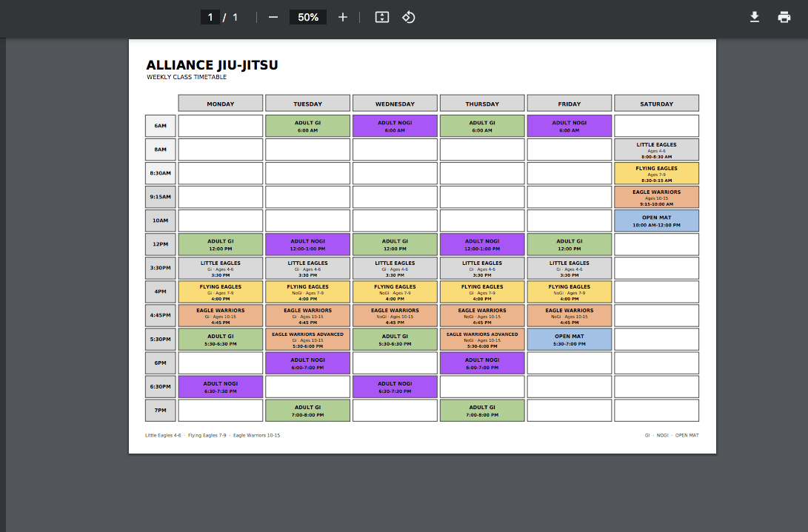Click Thursday 6:00 AM Adult Gi cell

coord(482,126)
